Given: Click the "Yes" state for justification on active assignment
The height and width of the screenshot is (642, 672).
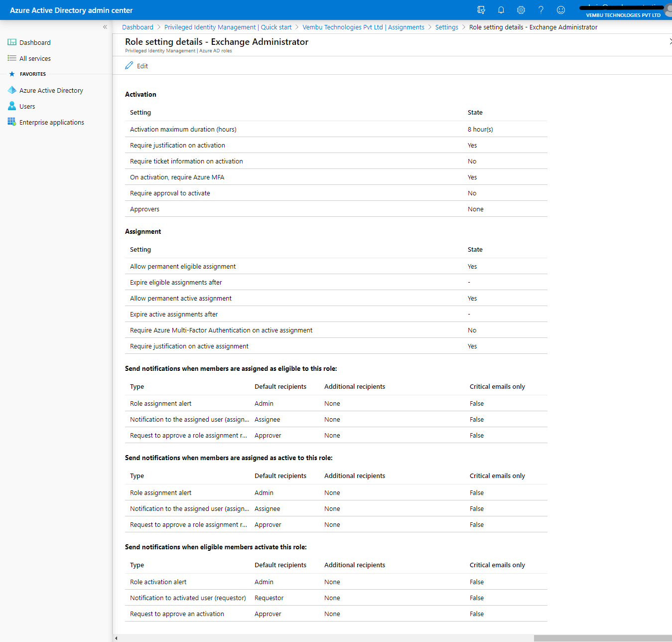Looking at the screenshot, I should 472,346.
